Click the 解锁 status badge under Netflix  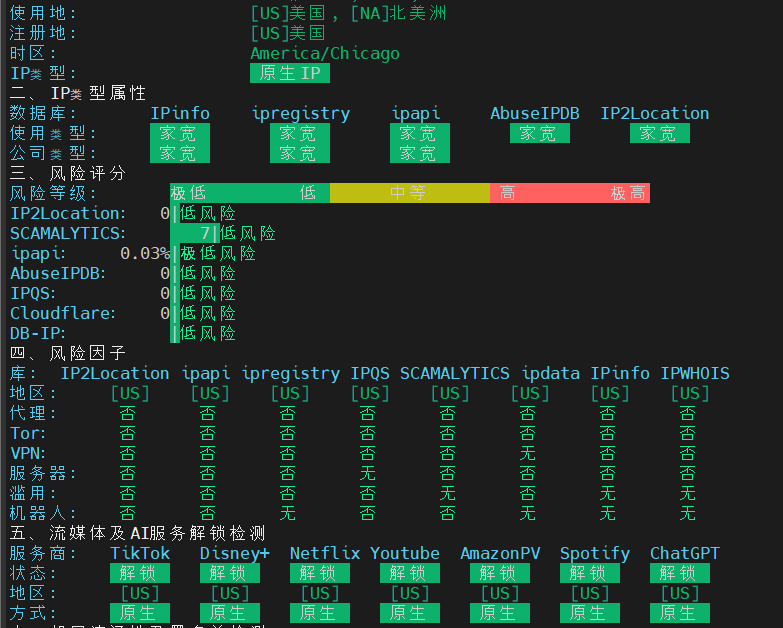(x=320, y=573)
